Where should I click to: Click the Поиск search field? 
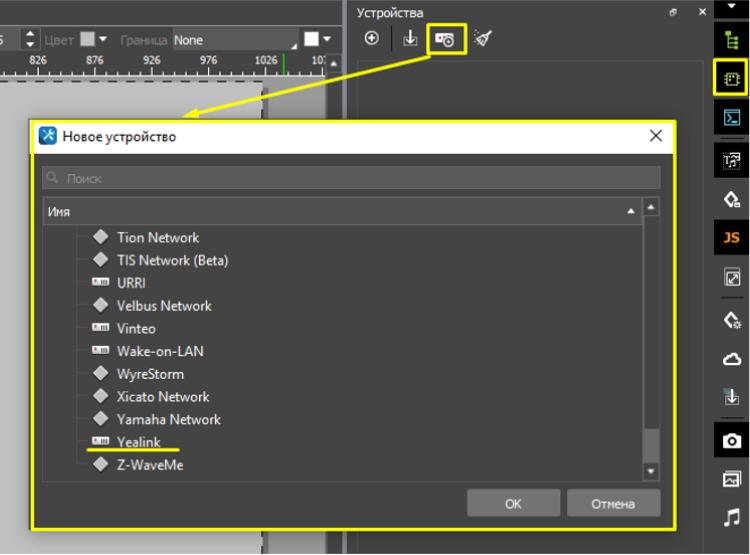click(x=350, y=178)
